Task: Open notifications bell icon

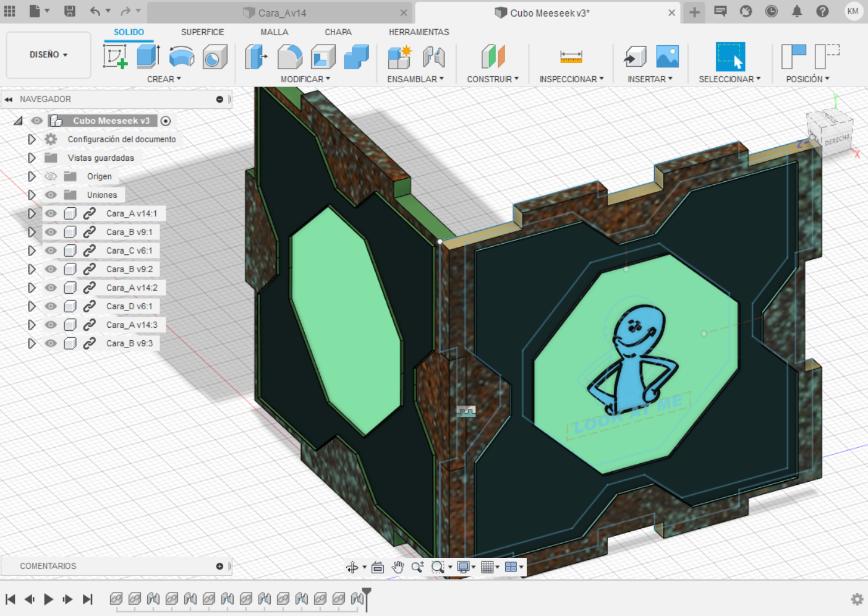Action: (797, 11)
